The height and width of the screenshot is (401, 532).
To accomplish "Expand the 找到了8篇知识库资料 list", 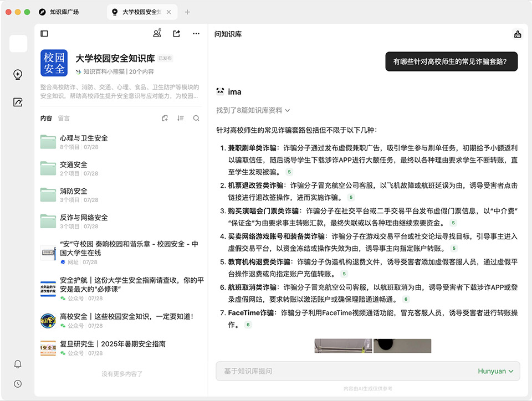I will click(x=253, y=110).
